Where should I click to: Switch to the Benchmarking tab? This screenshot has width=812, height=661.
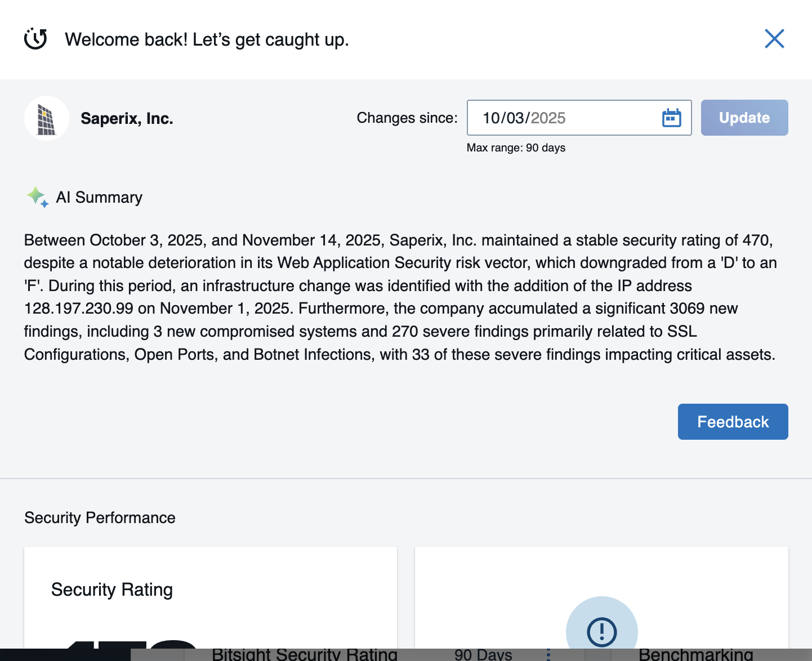[695, 654]
